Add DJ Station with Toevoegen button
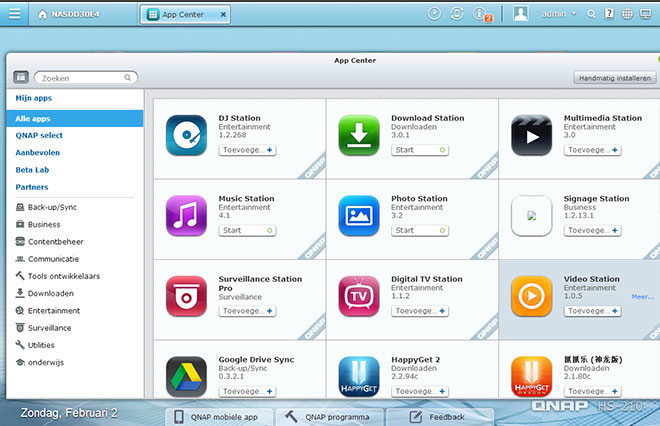660x426 pixels. [247, 150]
